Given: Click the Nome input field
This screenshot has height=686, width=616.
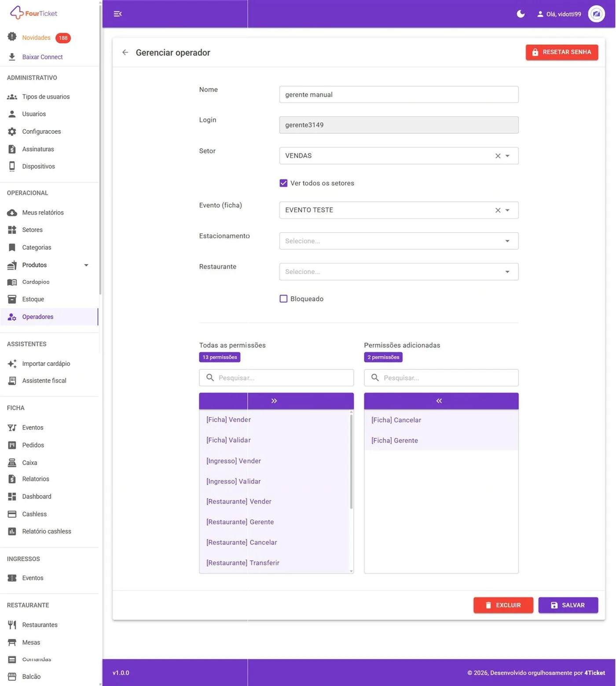Looking at the screenshot, I should coord(399,95).
